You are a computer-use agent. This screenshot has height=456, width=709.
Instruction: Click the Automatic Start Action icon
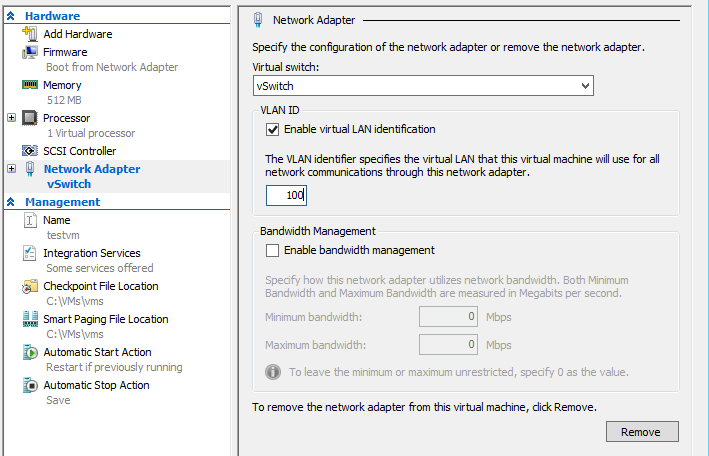30,352
